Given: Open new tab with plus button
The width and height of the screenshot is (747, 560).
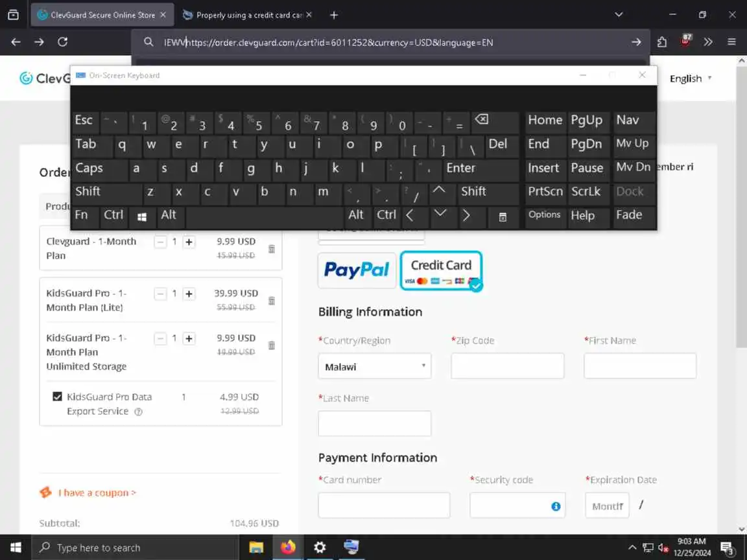Looking at the screenshot, I should coord(334,16).
